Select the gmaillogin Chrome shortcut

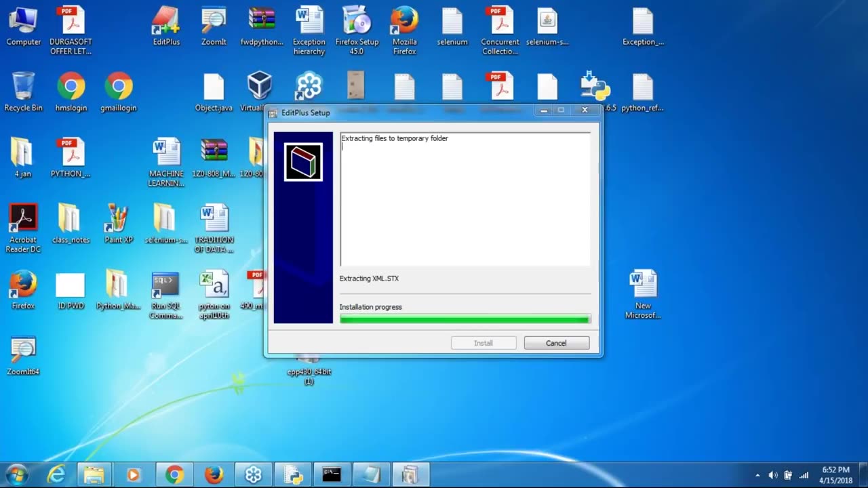(x=119, y=92)
